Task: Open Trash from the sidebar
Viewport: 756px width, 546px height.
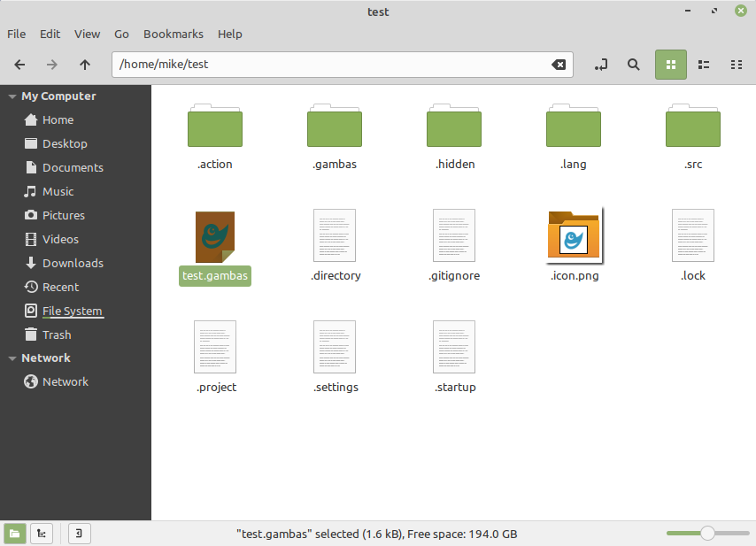Action: (57, 335)
